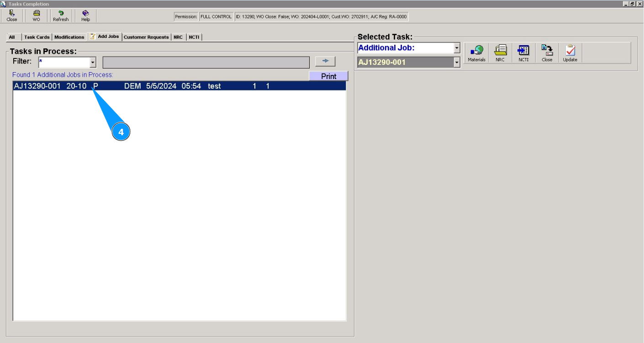Restore down the Tasks Completion window

click(633, 4)
